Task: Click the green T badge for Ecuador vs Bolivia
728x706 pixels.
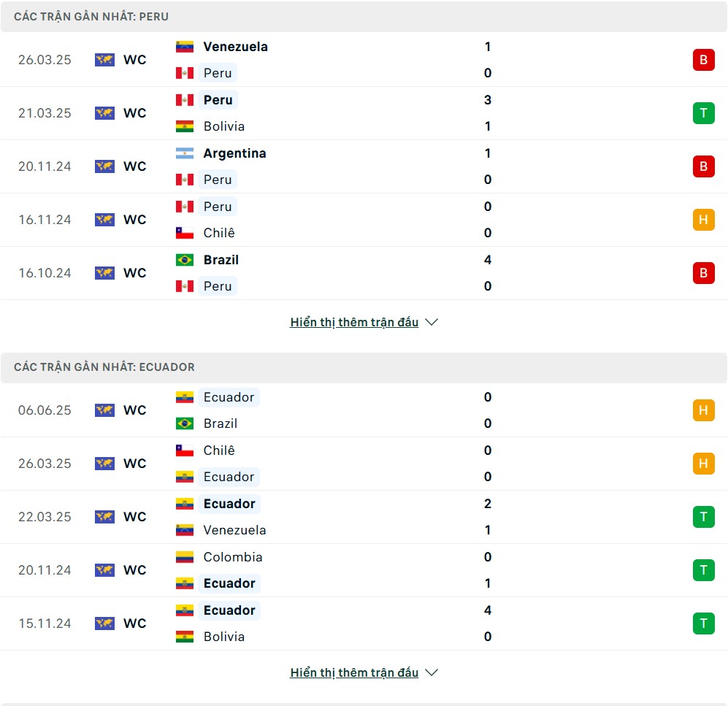Action: tap(703, 623)
